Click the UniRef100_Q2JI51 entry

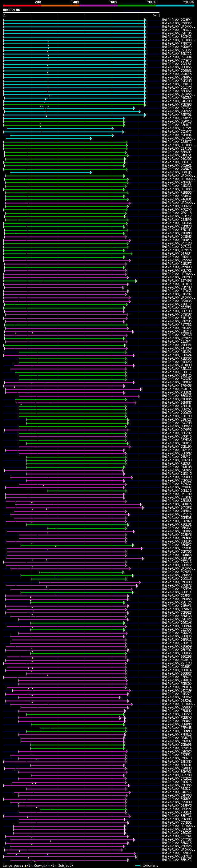click(x=177, y=149)
